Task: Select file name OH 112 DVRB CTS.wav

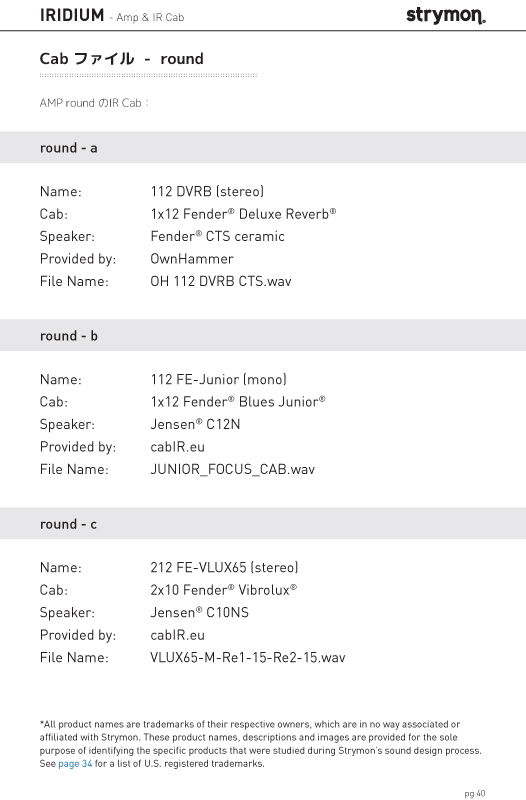Action: [x=220, y=281]
